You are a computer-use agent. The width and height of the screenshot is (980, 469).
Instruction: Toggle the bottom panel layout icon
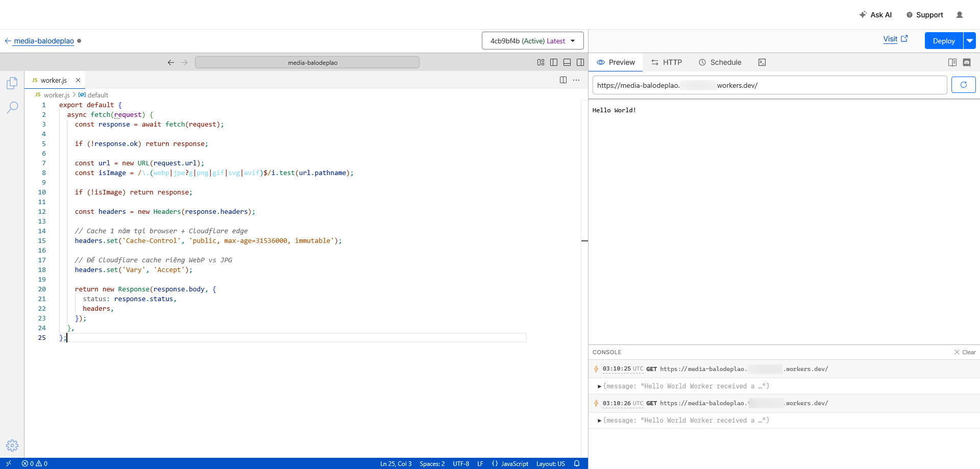(x=567, y=62)
